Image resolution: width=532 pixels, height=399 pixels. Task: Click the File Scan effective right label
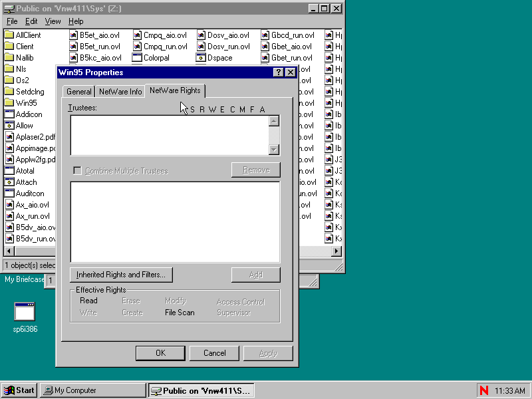180,313
